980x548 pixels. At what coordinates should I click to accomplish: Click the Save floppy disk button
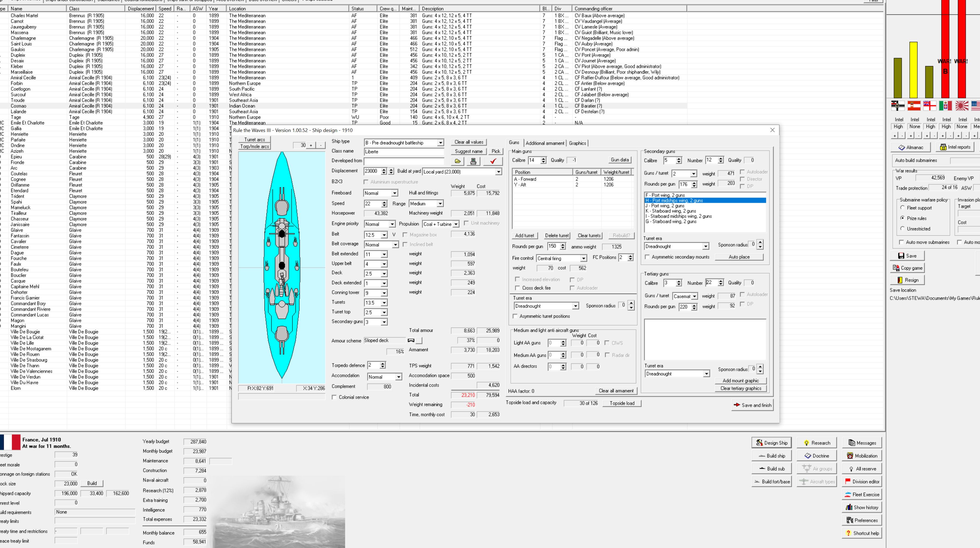(x=907, y=256)
